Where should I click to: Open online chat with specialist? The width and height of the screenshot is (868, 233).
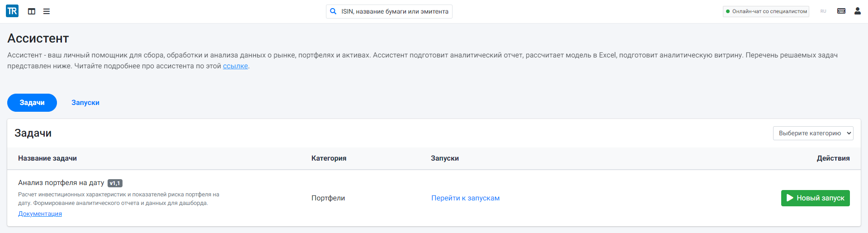click(x=766, y=11)
